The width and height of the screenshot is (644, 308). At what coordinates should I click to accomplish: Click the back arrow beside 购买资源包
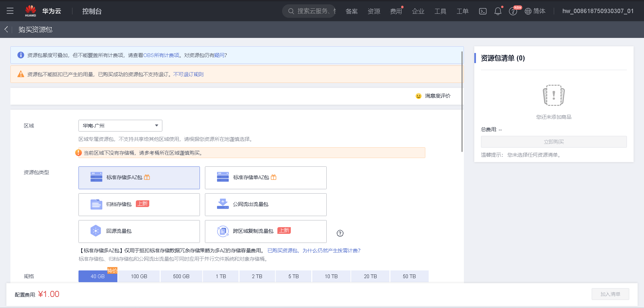click(x=6, y=30)
